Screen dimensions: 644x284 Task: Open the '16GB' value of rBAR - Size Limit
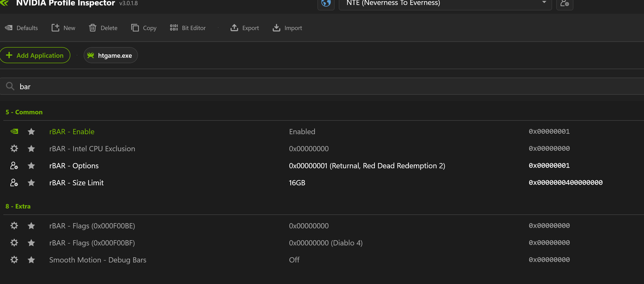pos(297,183)
